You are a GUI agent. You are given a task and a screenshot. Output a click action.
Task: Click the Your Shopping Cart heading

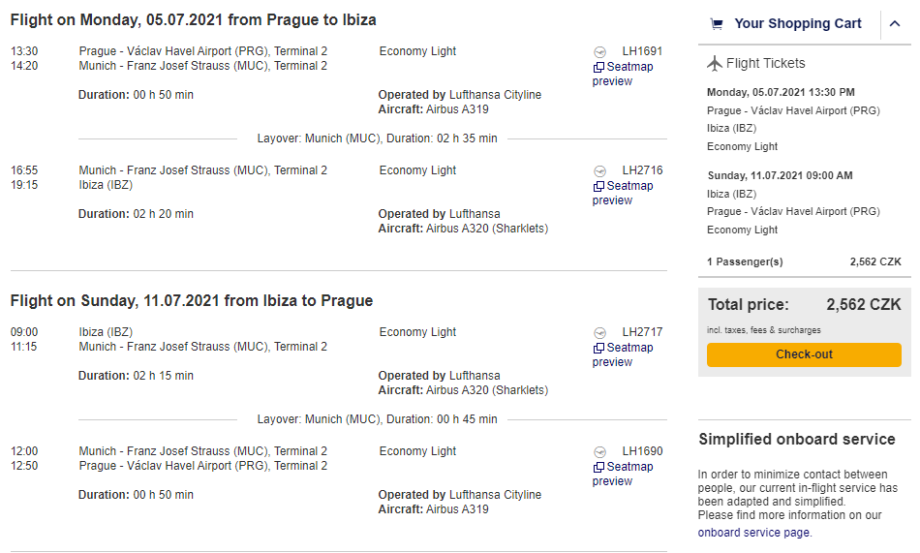(797, 24)
